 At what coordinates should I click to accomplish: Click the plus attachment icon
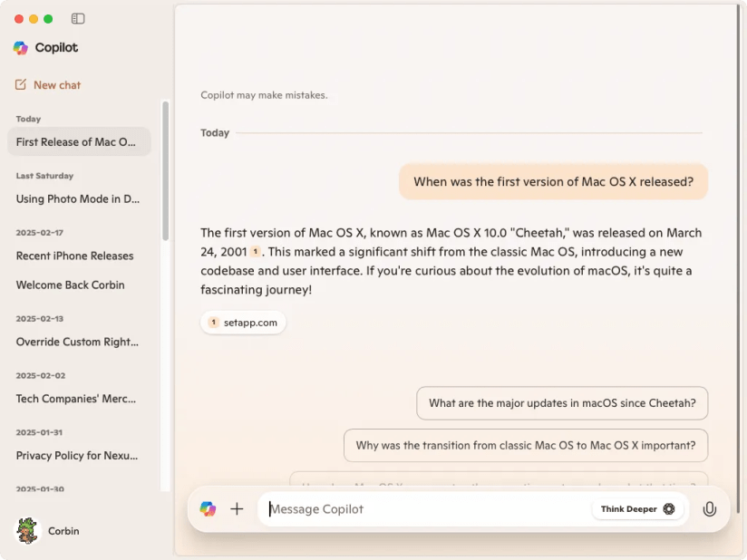(x=237, y=508)
